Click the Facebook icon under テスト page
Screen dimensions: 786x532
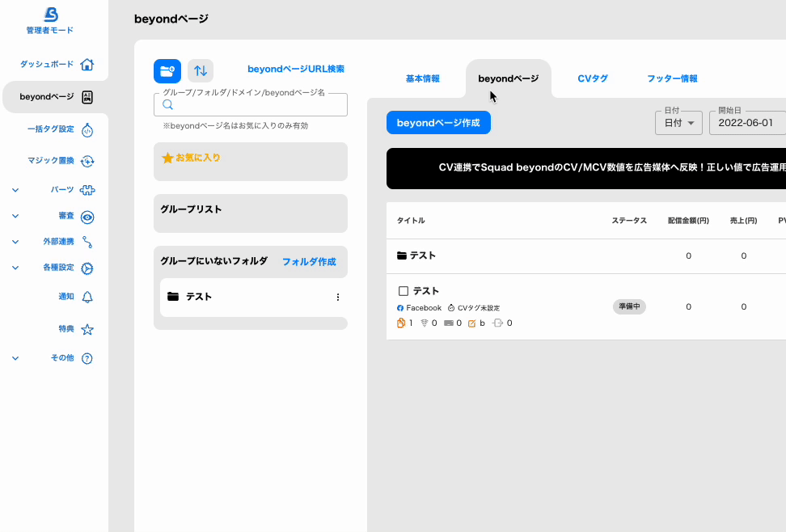[400, 308]
